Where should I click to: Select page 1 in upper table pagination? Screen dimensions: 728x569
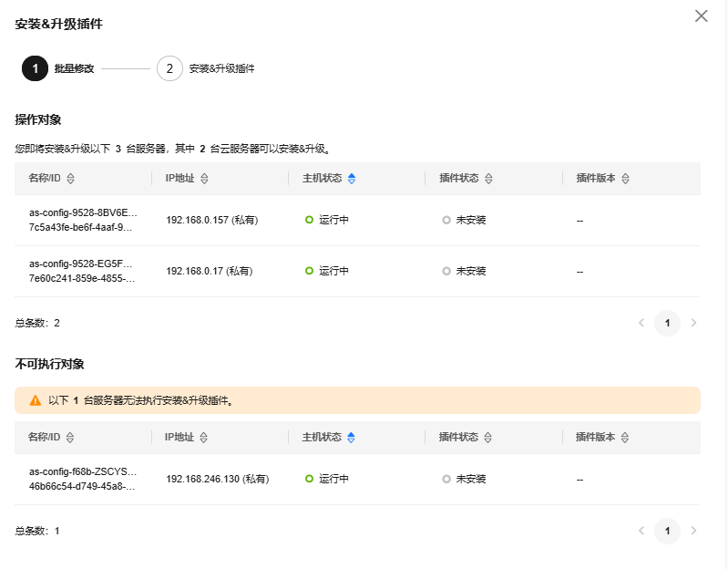tap(667, 323)
